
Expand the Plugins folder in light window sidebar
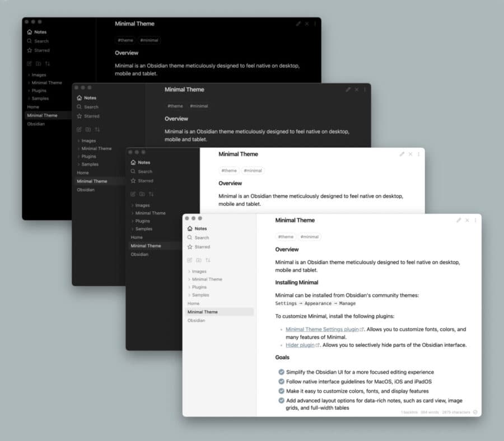(197, 287)
